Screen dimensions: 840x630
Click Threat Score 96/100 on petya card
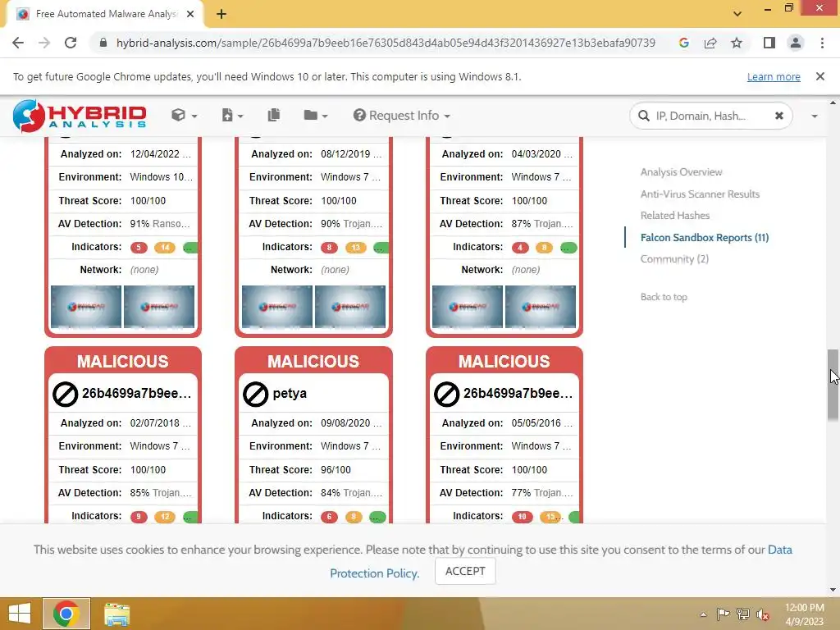(x=336, y=470)
